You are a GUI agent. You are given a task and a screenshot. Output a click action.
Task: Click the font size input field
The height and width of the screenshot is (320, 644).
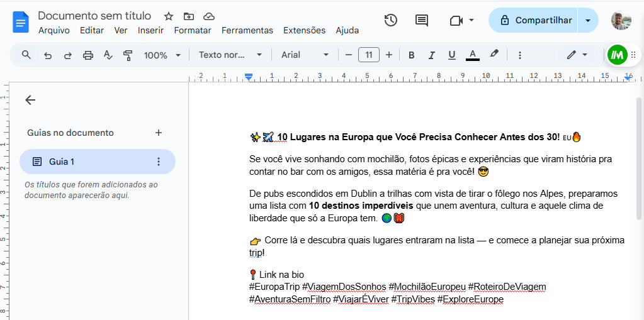pos(369,55)
